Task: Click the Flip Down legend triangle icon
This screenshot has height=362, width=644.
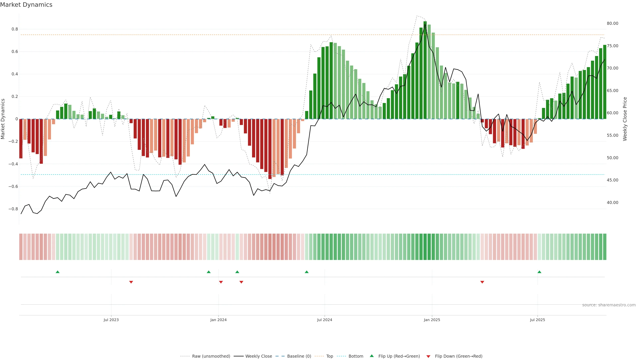Action: [x=428, y=356]
